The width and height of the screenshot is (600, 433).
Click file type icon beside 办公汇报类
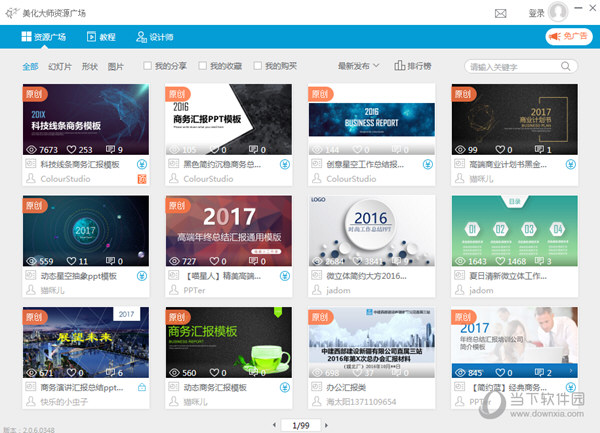pos(316,387)
